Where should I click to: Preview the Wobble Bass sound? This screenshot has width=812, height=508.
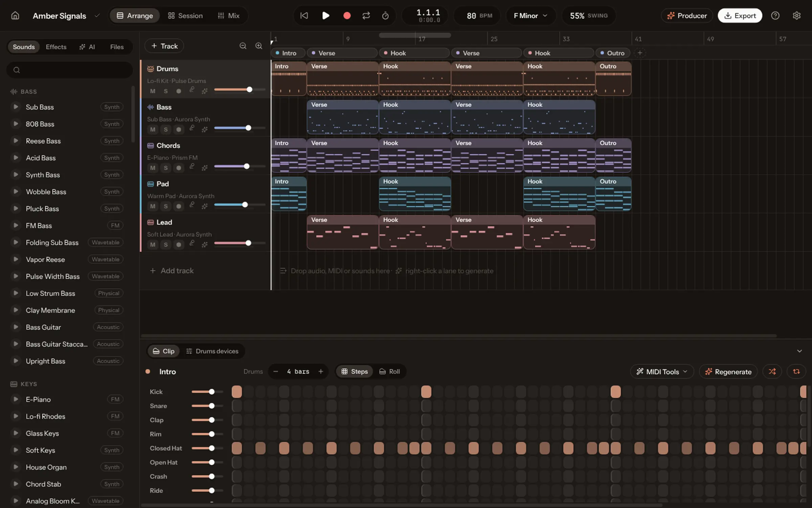coord(15,191)
